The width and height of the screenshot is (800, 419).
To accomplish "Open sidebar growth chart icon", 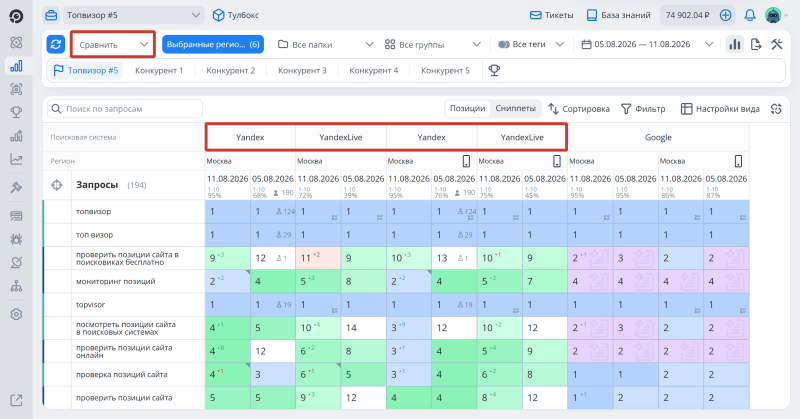I will click(x=16, y=136).
